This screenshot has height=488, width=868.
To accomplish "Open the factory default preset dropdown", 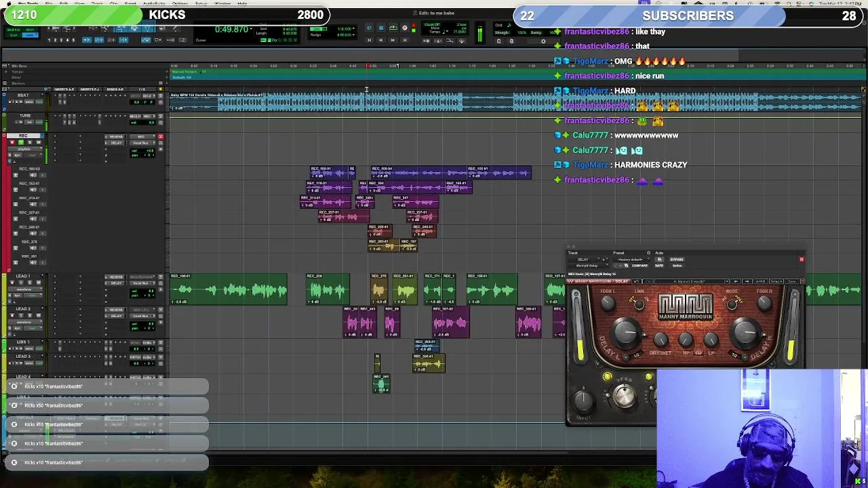I will click(633, 259).
